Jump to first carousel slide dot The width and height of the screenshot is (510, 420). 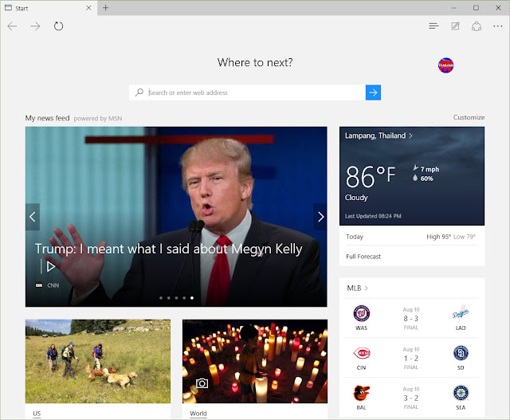pyautogui.click(x=161, y=298)
